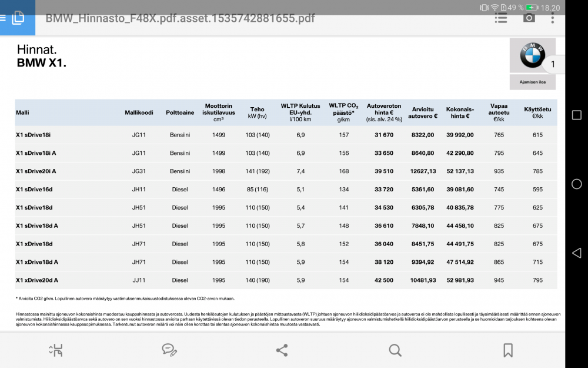Select car tax value 12627,13
This screenshot has height=368, width=588.
(423, 171)
